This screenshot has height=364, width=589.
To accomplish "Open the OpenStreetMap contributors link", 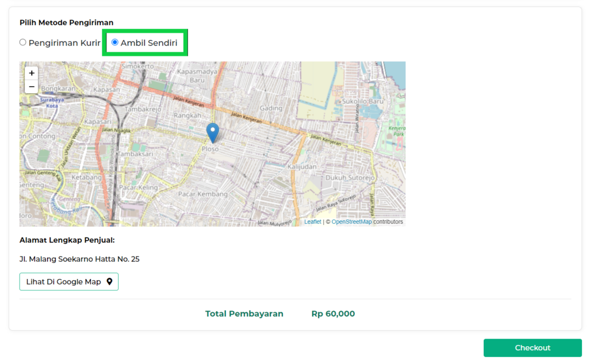I will pos(351,222).
